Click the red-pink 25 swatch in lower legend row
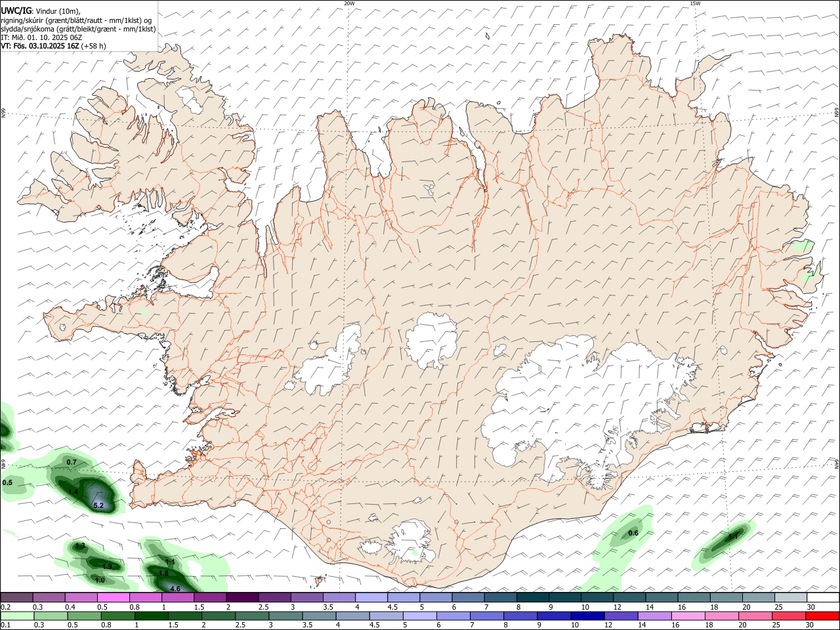This screenshot has height=630, width=840. click(x=789, y=616)
